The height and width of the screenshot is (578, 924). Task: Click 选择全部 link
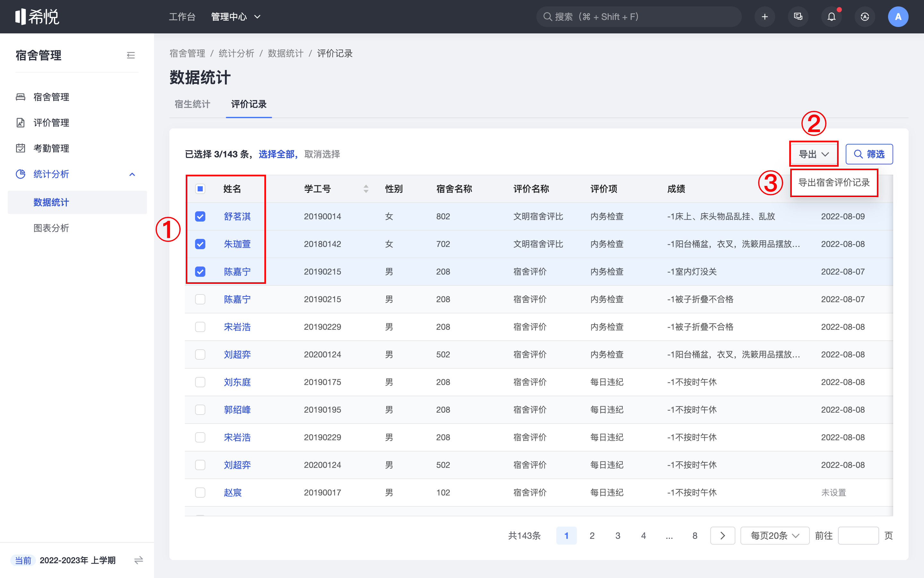pos(277,154)
